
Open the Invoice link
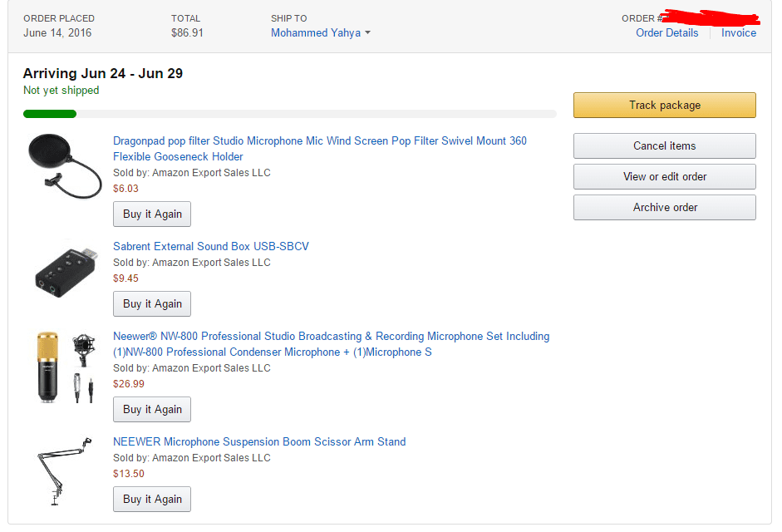point(738,33)
